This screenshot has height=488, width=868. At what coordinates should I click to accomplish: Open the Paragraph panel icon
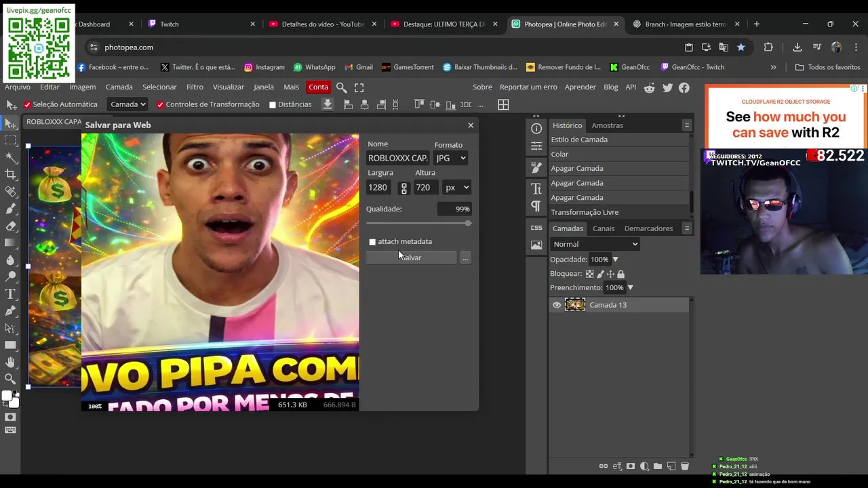point(536,205)
